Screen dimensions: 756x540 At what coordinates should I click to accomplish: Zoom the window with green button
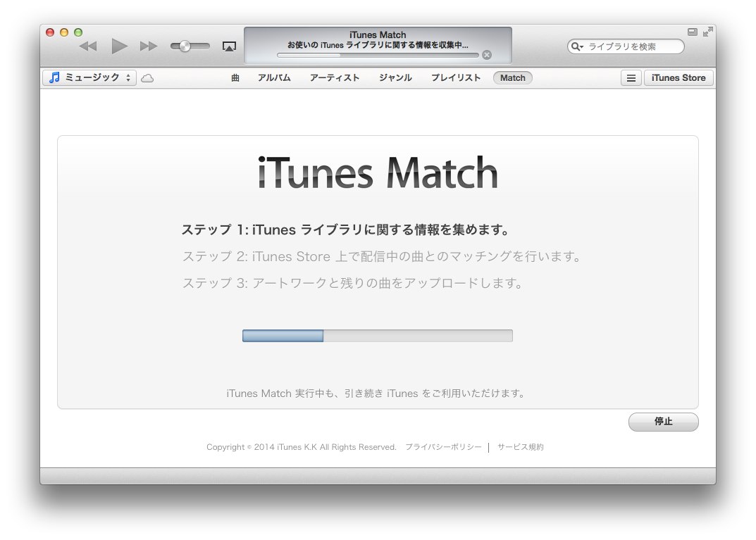click(x=78, y=32)
